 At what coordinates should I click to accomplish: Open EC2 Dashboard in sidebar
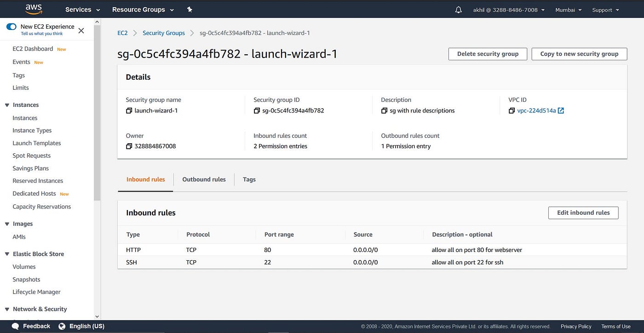(x=33, y=49)
